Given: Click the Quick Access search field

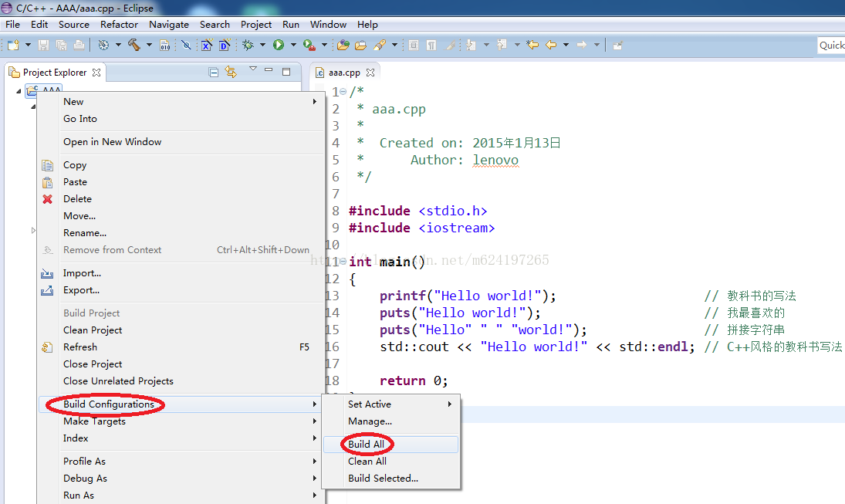Looking at the screenshot, I should click(831, 46).
